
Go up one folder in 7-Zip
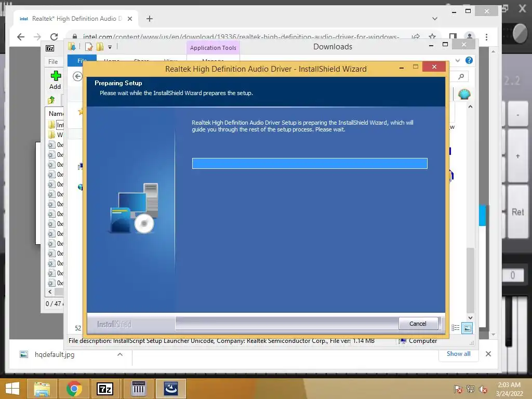coord(51,100)
